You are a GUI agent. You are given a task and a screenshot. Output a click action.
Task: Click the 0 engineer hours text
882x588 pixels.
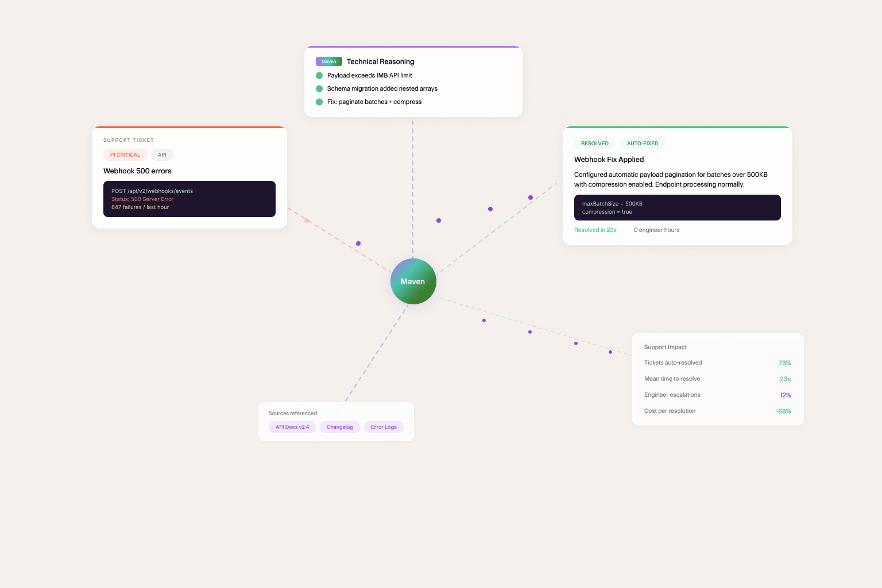[656, 230]
